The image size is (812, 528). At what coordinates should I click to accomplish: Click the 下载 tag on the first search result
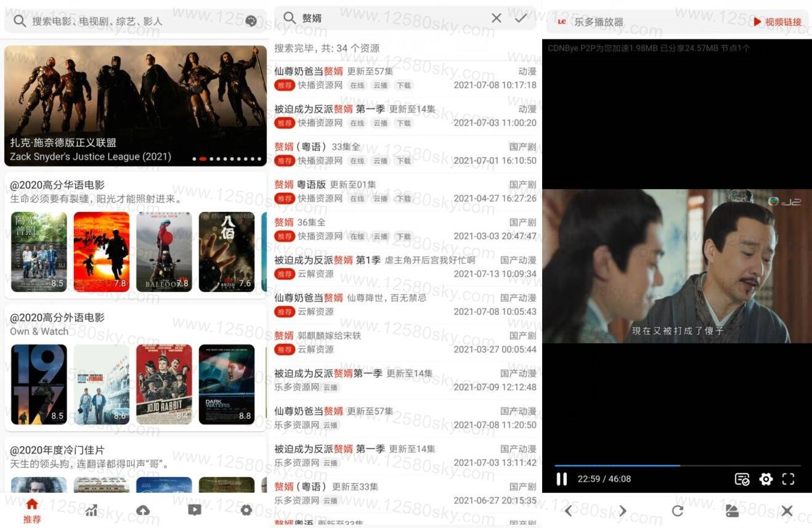pyautogui.click(x=404, y=86)
